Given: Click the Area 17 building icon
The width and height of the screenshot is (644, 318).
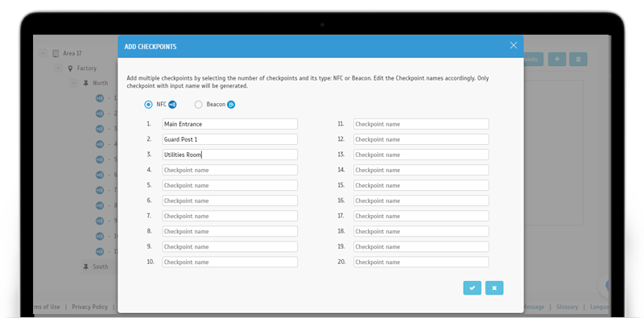Looking at the screenshot, I should click(56, 53).
